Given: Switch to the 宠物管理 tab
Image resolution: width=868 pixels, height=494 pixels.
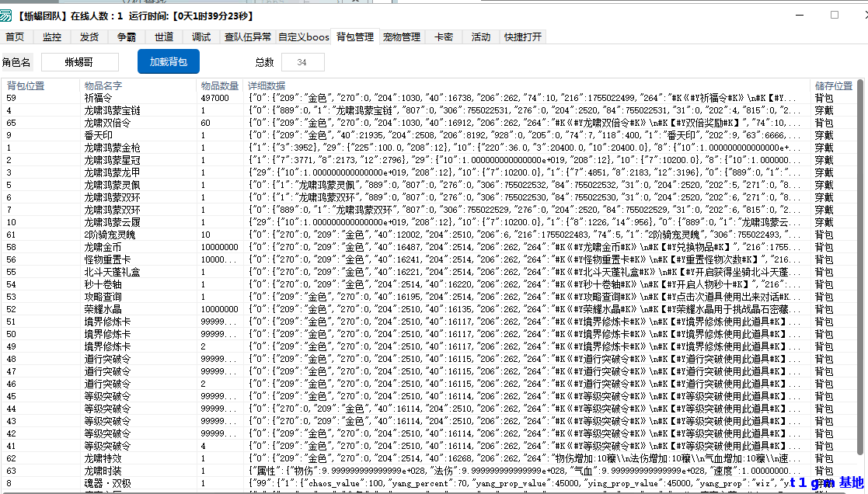Looking at the screenshot, I should click(401, 37).
